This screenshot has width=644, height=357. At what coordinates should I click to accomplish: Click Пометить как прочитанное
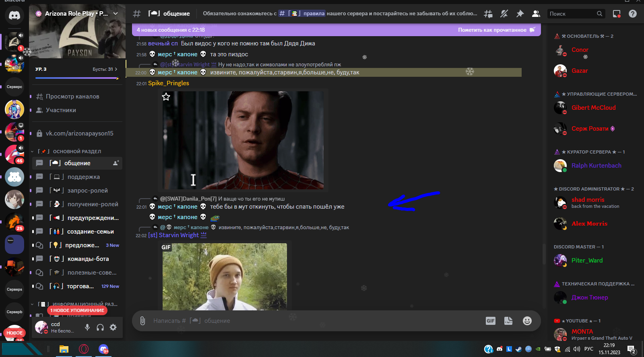point(497,30)
